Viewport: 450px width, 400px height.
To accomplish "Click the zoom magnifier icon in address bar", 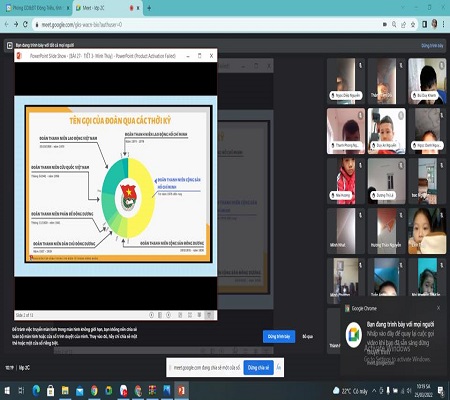I will pyautogui.click(x=394, y=24).
